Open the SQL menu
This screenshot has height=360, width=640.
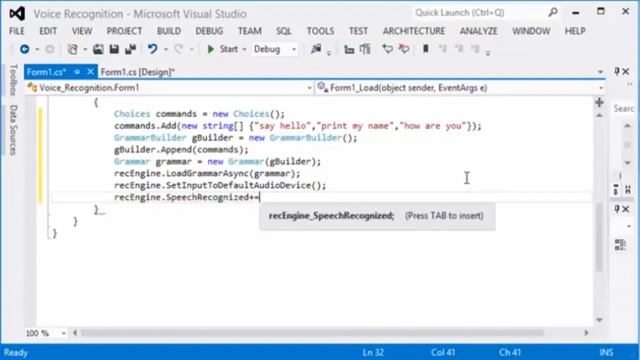[x=284, y=31]
